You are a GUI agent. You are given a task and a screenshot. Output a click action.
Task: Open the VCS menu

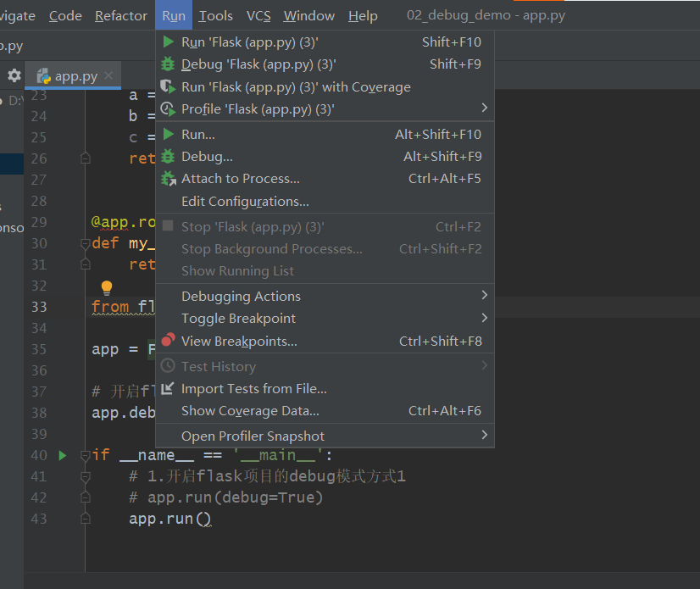[258, 15]
